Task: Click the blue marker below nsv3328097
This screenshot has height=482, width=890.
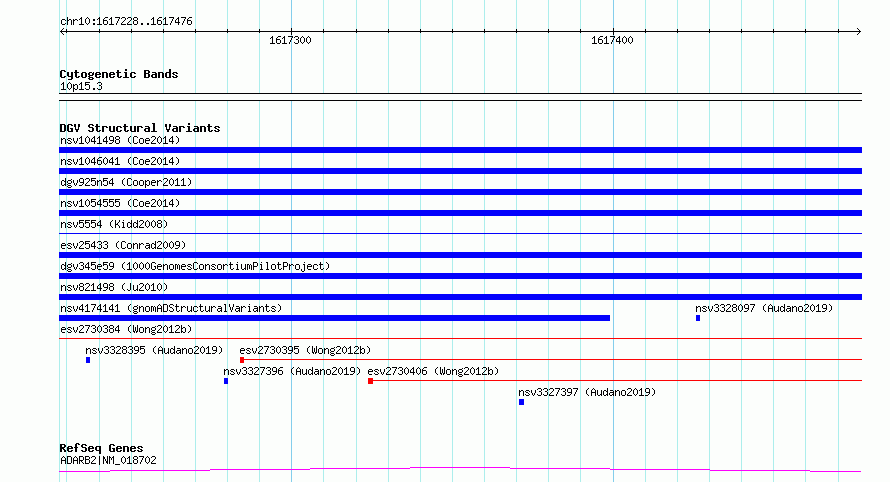Action: (698, 318)
